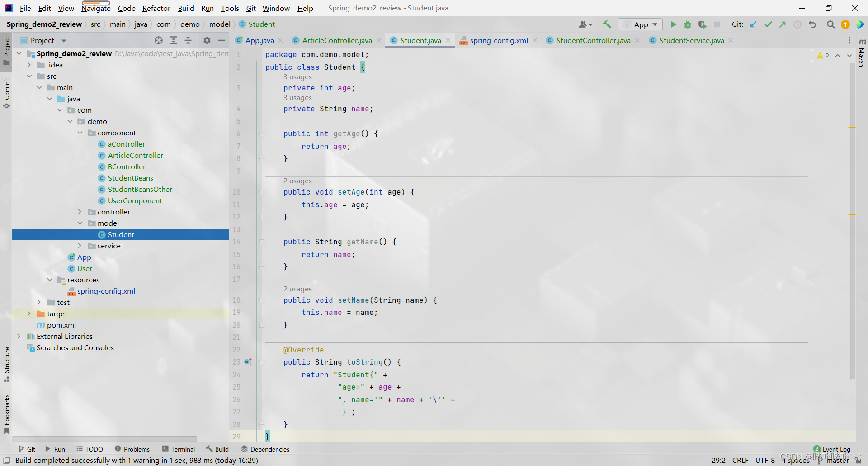Click Git update project arrow
Image resolution: width=868 pixels, height=466 pixels.
[x=753, y=24]
